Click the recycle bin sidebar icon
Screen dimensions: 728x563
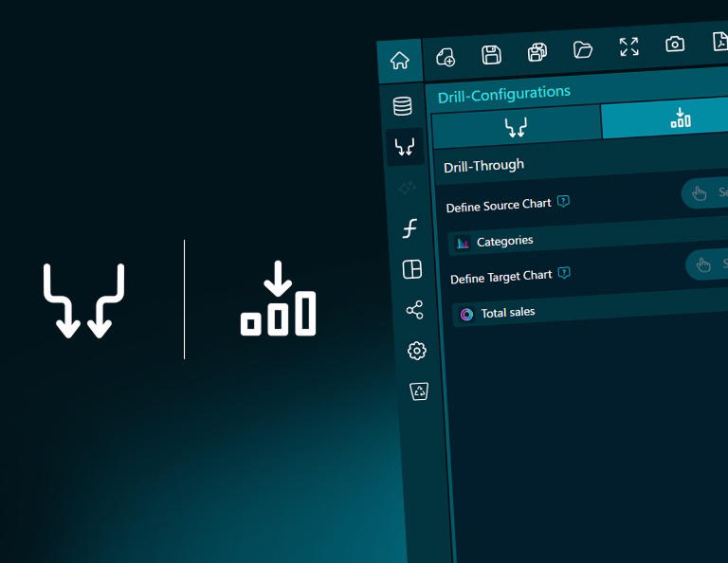click(x=419, y=391)
